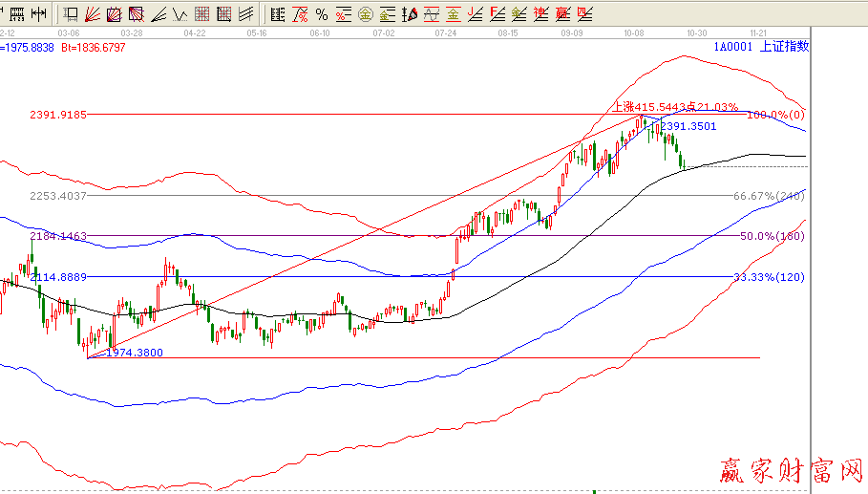Screen dimensions: 868x494
Task: Click the plain percent sign tool
Action: click(322, 14)
